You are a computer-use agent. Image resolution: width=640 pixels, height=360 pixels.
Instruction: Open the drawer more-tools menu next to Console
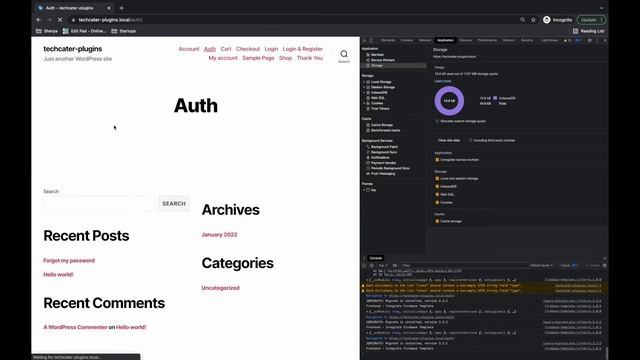click(x=364, y=258)
